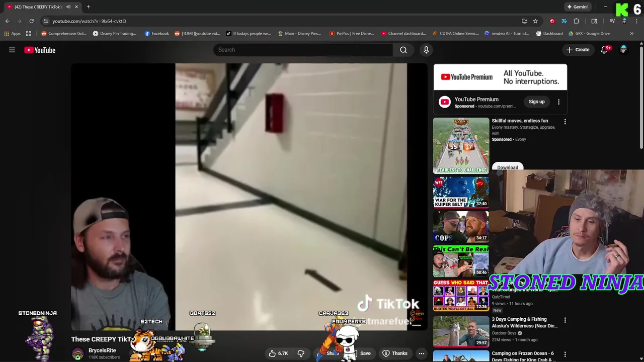Mute tab via speaker icon on tab

click(68, 7)
